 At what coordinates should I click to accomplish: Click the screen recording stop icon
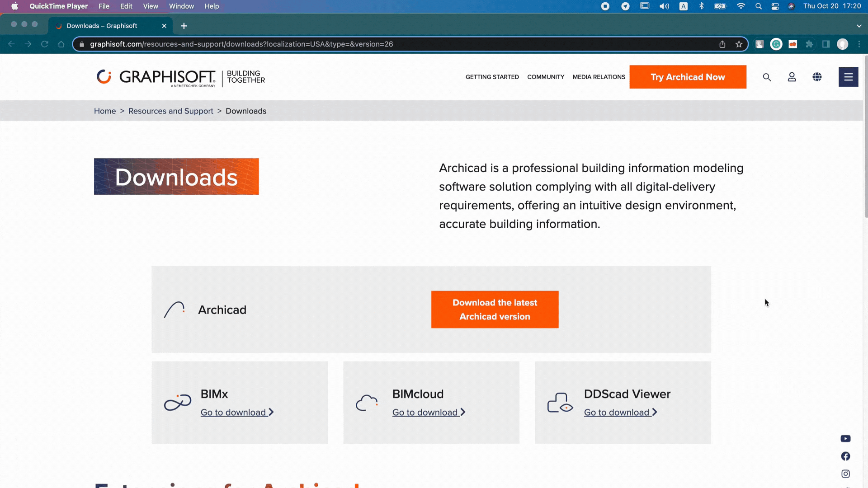pyautogui.click(x=605, y=6)
